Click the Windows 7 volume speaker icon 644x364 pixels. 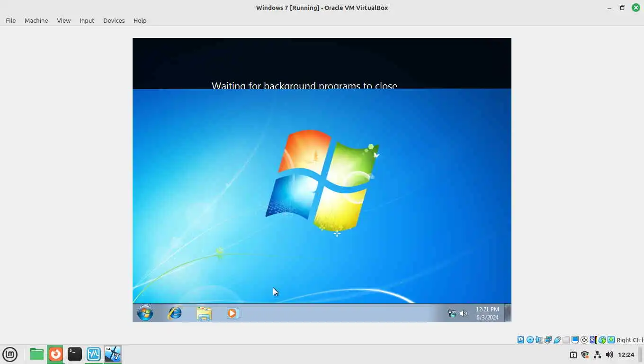pos(464,313)
